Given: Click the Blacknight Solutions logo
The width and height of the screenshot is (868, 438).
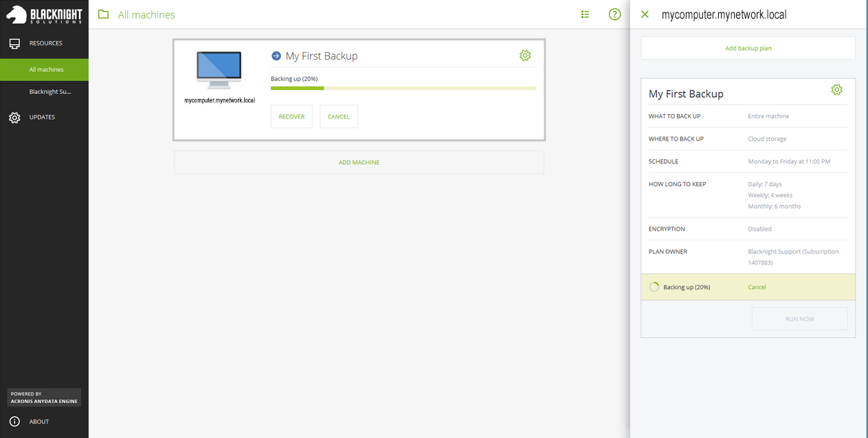Looking at the screenshot, I should coord(44,14).
